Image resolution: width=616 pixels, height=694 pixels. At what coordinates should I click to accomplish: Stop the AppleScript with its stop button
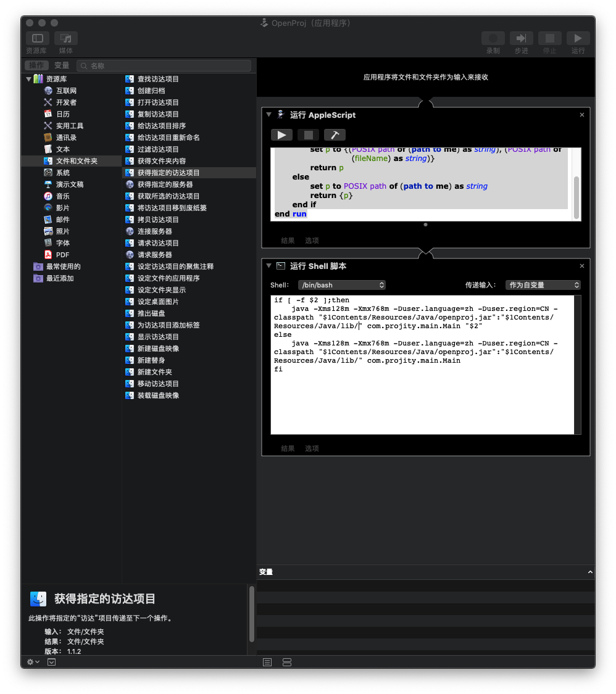coord(308,135)
